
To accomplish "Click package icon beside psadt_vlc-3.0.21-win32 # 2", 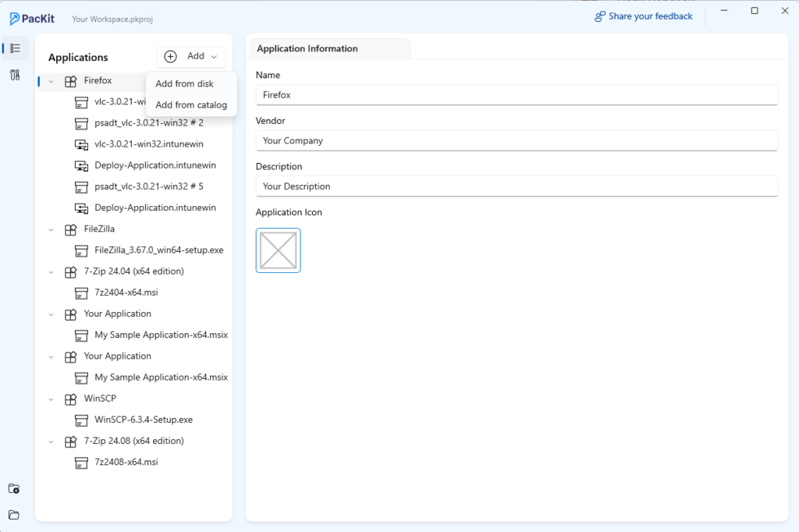I will click(x=81, y=123).
